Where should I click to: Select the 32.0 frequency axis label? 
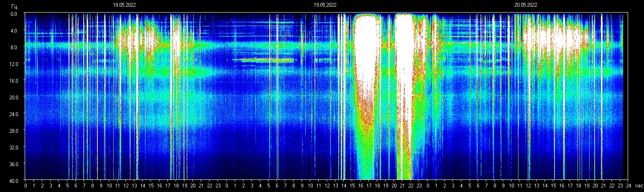(13, 147)
